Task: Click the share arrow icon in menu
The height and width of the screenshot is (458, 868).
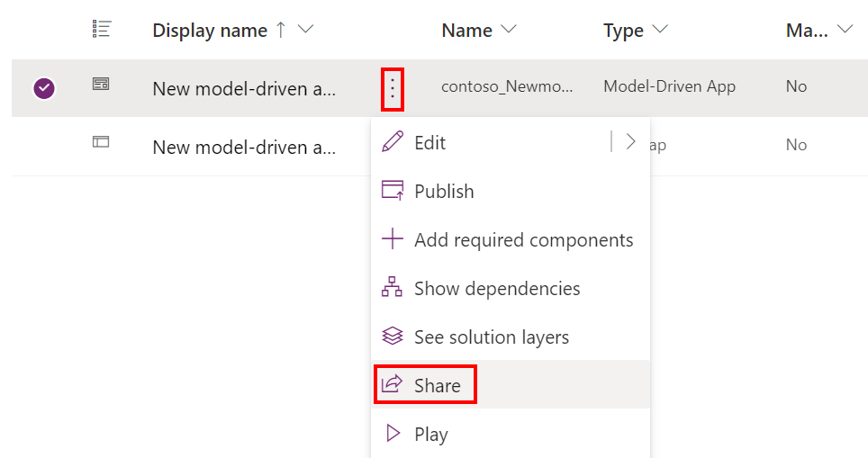Action: [392, 383]
